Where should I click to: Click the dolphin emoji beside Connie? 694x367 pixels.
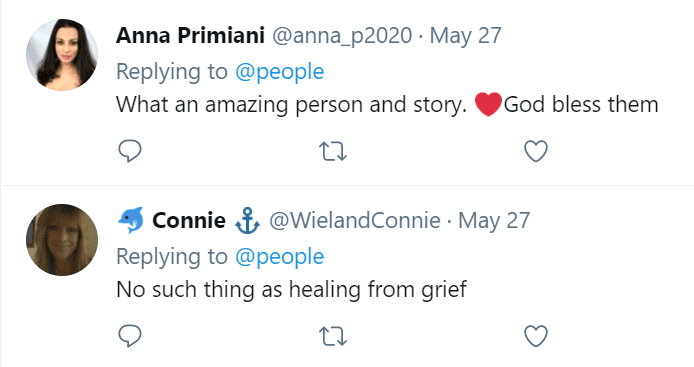pos(131,220)
